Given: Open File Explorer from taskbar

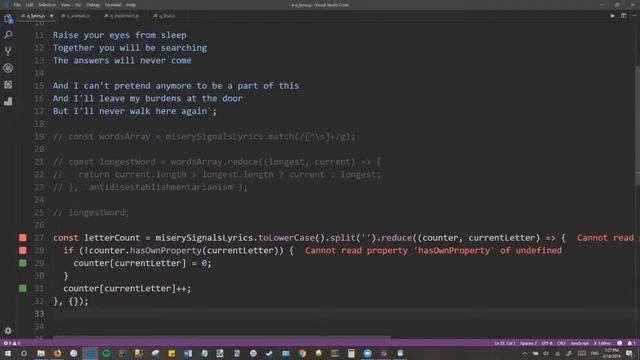Looking at the screenshot, I should (x=41, y=353).
